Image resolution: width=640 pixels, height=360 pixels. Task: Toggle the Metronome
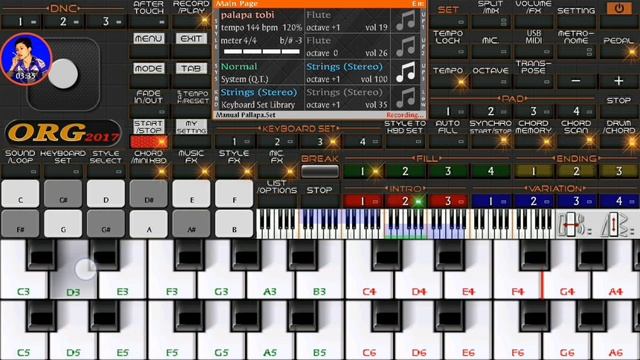pos(576,51)
